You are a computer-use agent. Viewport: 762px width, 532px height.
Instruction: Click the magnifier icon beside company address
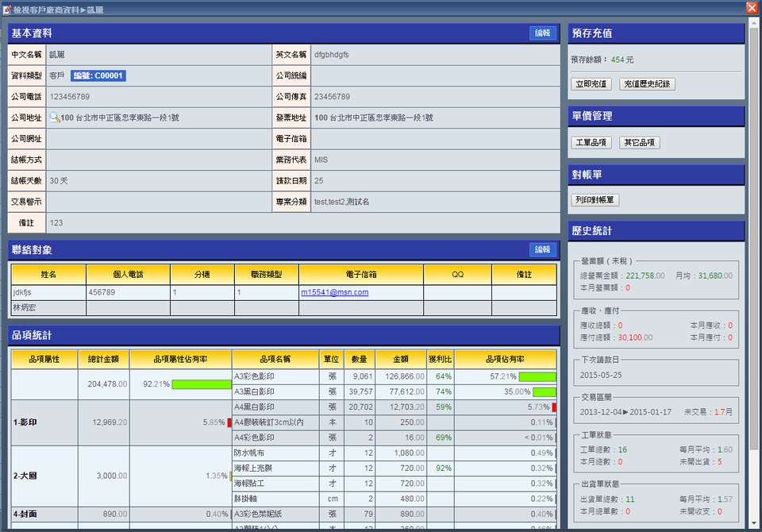pos(55,118)
